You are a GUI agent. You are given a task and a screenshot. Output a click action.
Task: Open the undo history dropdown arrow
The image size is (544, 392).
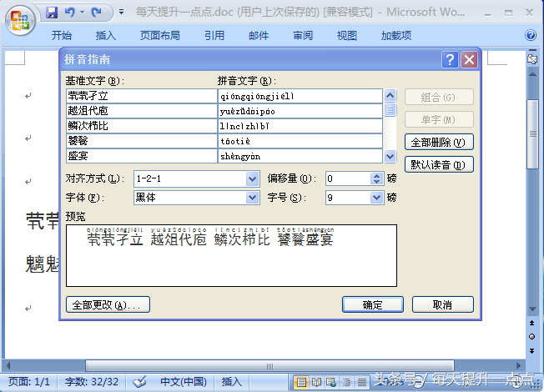coord(83,13)
